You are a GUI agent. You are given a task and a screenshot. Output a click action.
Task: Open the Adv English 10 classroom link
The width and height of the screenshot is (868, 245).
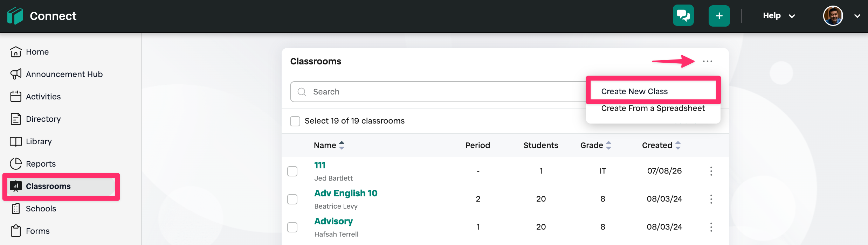(x=346, y=193)
